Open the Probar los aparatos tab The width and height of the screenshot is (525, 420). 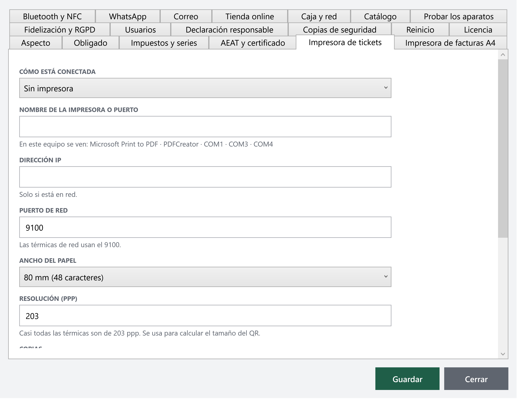tap(459, 17)
